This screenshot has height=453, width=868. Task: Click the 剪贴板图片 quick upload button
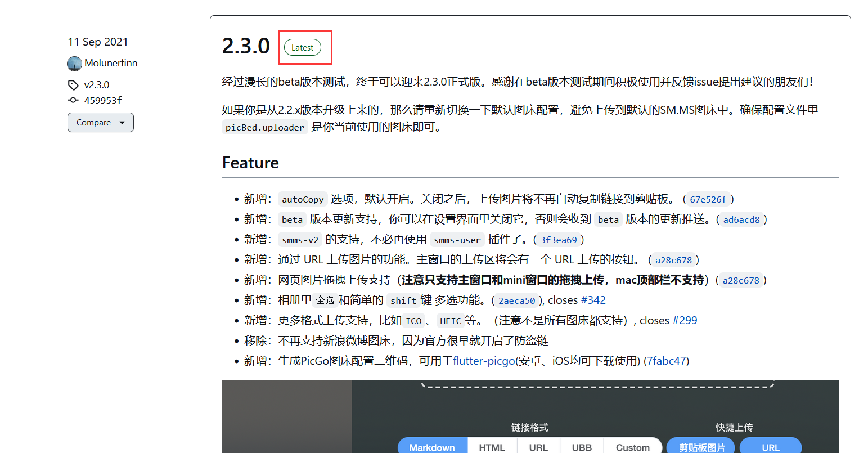coord(701,447)
